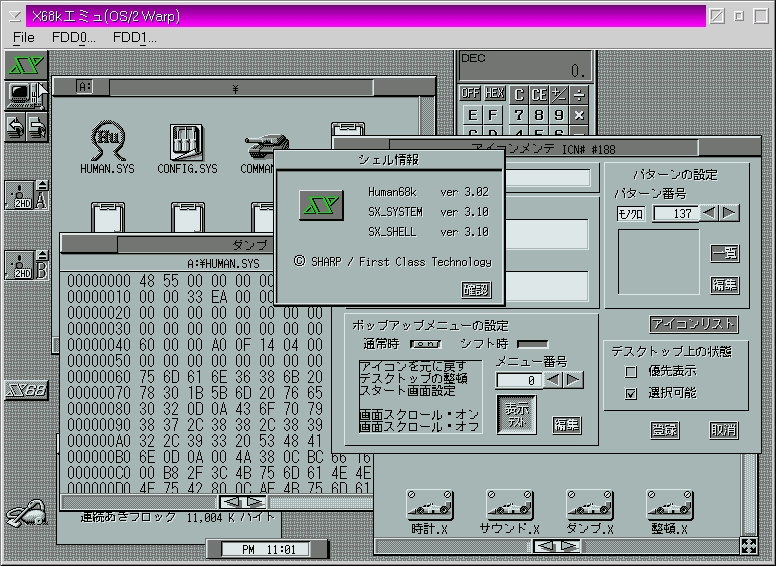Click the SX68 badge icon on the desktop
Image resolution: width=776 pixels, height=566 pixels.
coord(27,390)
